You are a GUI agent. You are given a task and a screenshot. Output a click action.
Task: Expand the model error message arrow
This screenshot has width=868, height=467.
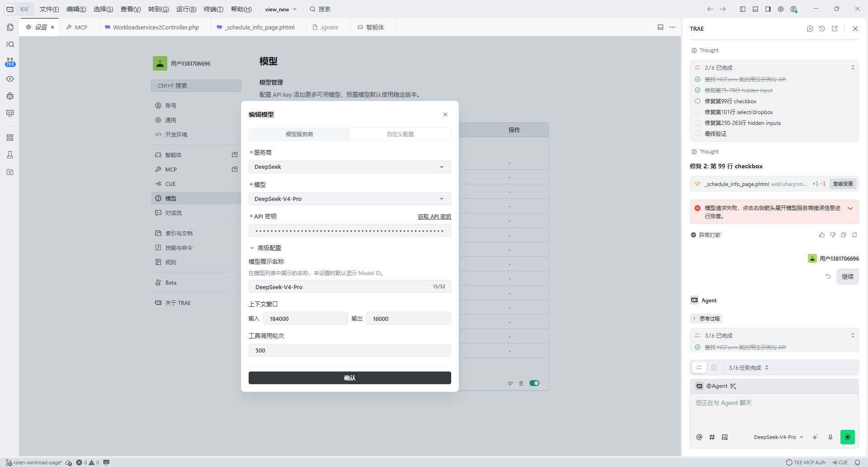coord(850,209)
